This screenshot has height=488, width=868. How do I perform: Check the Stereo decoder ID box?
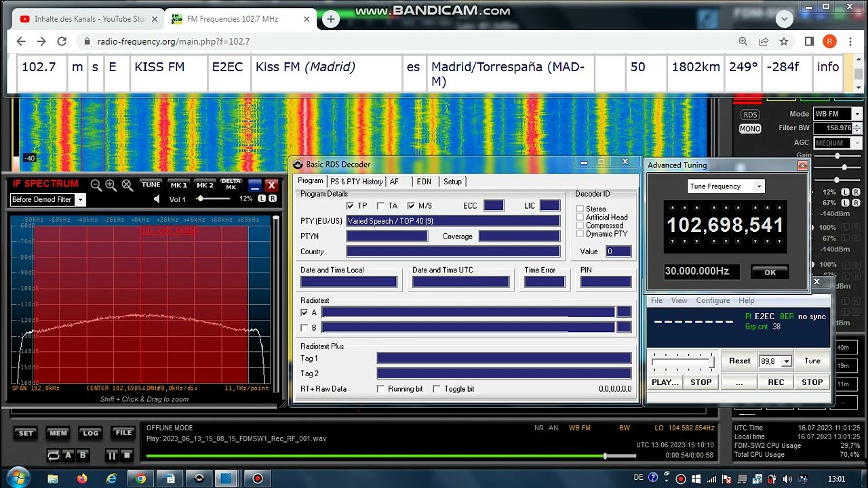click(x=580, y=209)
